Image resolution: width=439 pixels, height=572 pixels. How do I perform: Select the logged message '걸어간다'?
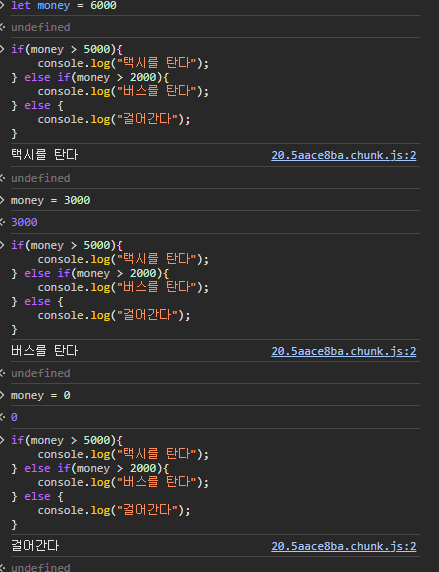(x=35, y=545)
